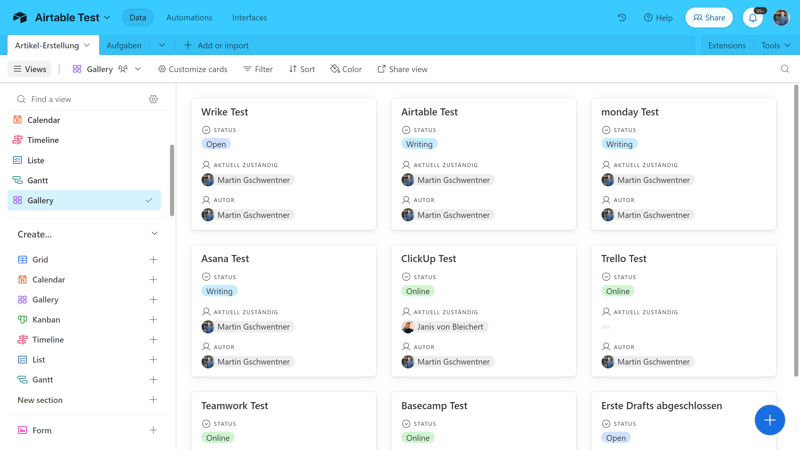Select Gantt view in sidebar
This screenshot has width=800, height=450.
coord(84,180)
